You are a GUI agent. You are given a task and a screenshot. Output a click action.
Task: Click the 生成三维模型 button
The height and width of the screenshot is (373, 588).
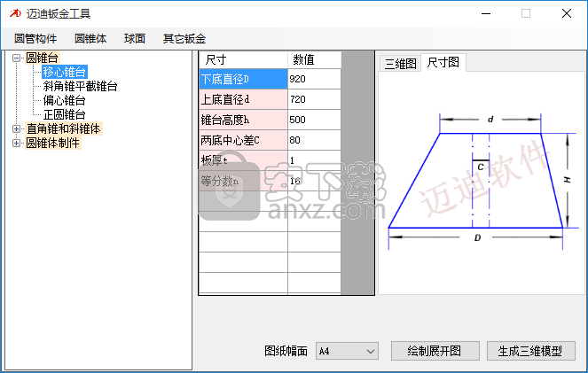(x=530, y=351)
